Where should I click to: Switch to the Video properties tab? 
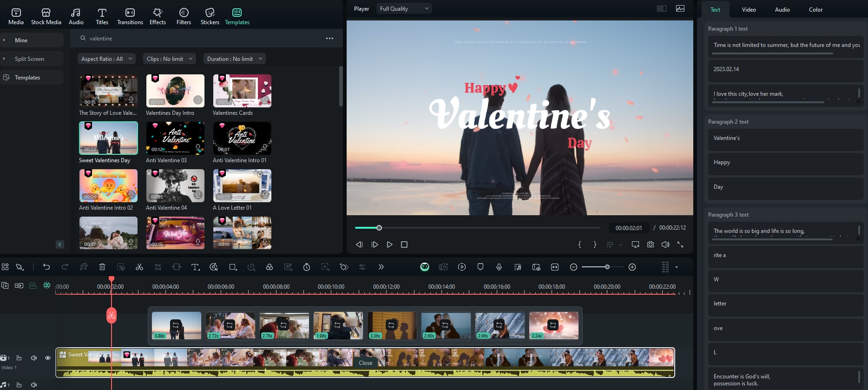point(749,10)
